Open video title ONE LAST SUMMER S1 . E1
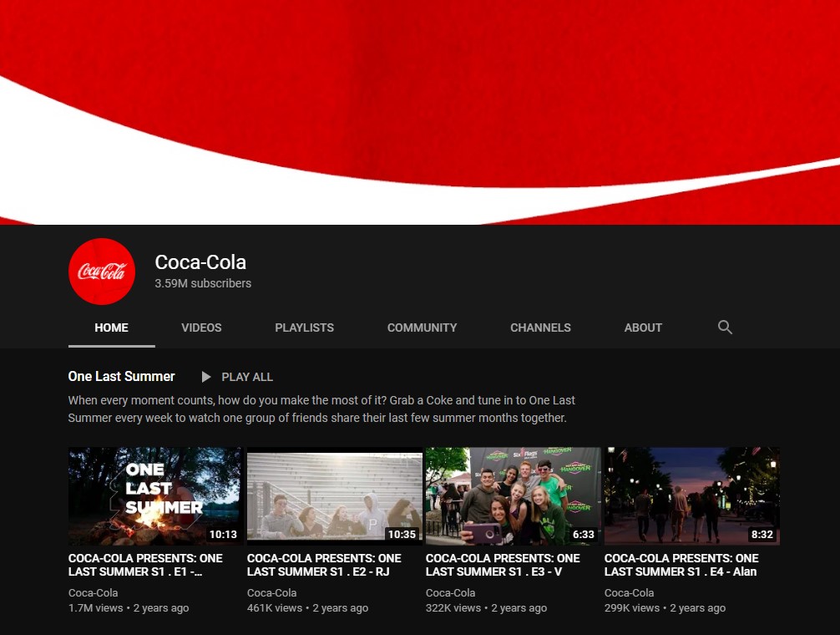 145,565
